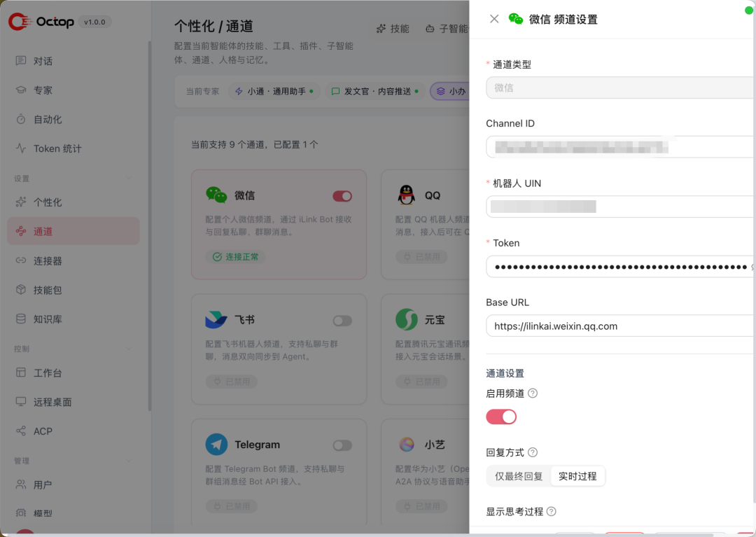
Task: Click help icon next to 启用频道
Action: tap(532, 393)
